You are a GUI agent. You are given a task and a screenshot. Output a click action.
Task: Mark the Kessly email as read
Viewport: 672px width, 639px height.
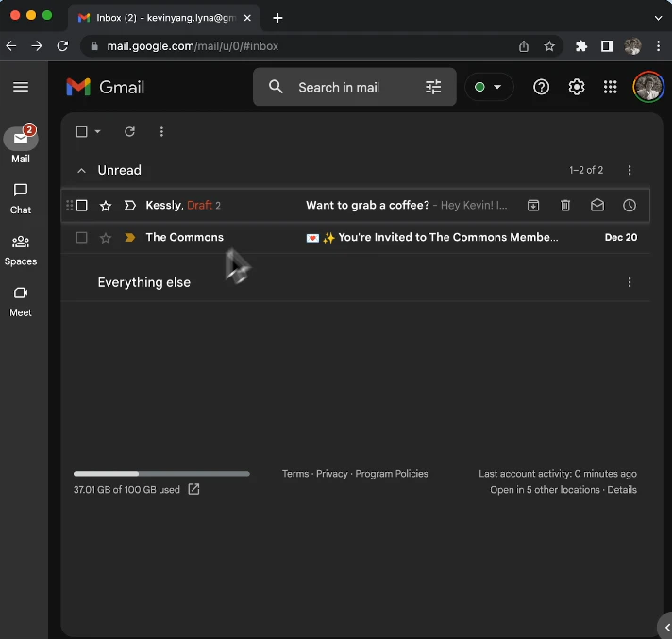(597, 205)
